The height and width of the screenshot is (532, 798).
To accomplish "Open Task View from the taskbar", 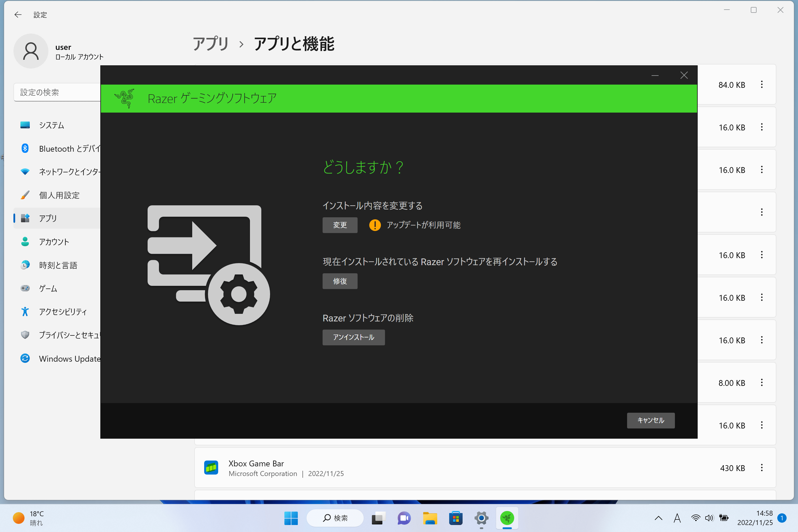I will pyautogui.click(x=378, y=518).
